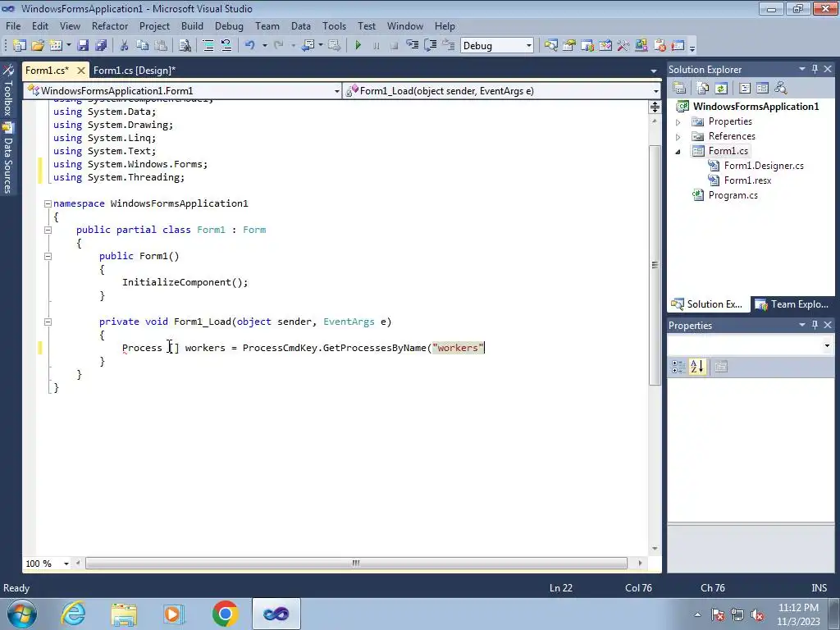
Task: Click the Step Into debug icon
Action: pyautogui.click(x=412, y=46)
